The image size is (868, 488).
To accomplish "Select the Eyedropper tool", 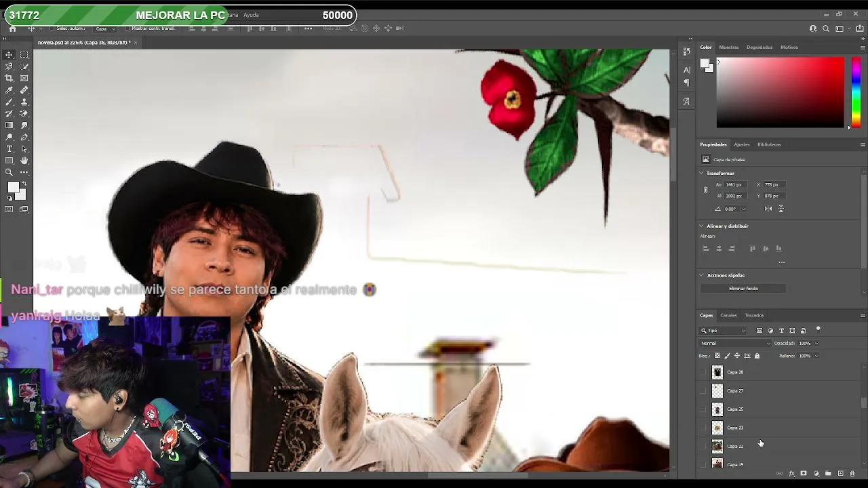I will pos(9,90).
